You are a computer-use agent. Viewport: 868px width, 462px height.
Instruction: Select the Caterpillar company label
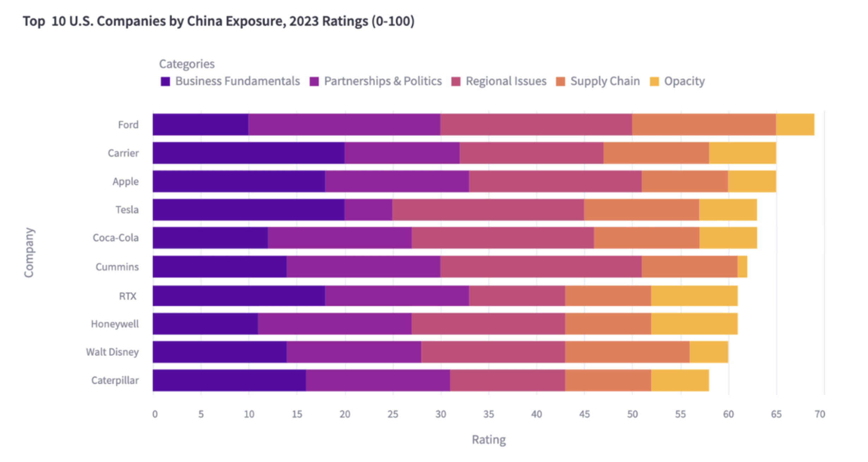(x=115, y=381)
